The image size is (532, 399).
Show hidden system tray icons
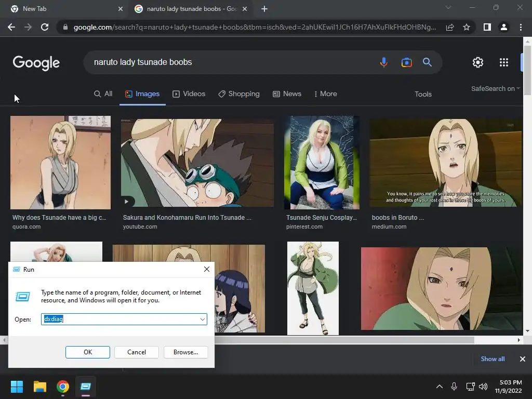point(440,387)
